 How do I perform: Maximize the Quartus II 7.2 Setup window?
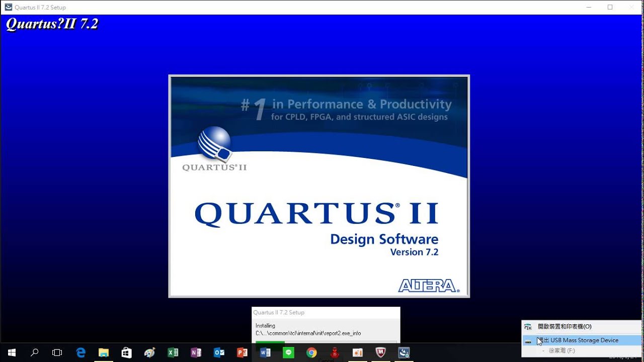tap(610, 7)
